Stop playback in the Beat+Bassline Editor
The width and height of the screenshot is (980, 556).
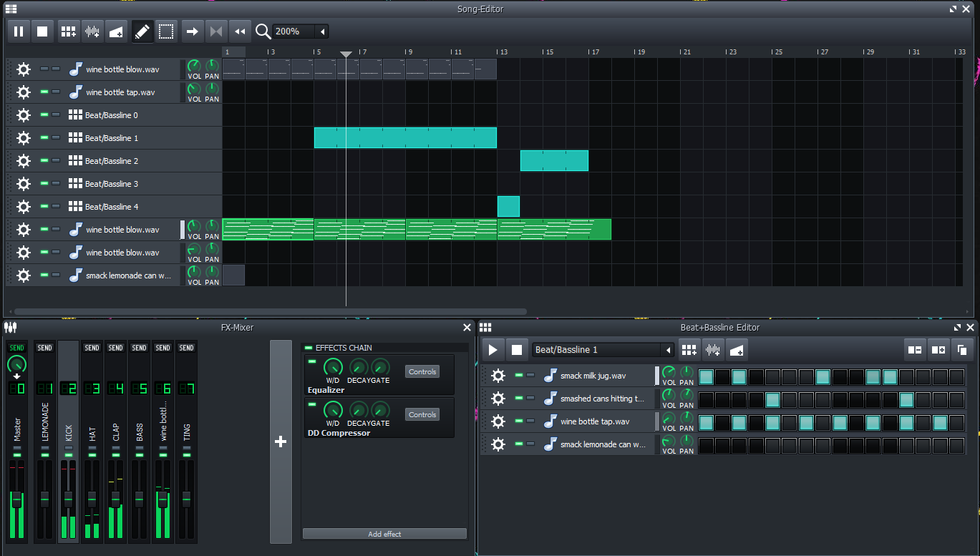click(x=517, y=350)
